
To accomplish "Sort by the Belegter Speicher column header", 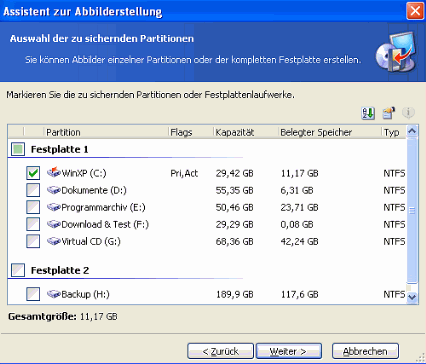I will (329, 132).
